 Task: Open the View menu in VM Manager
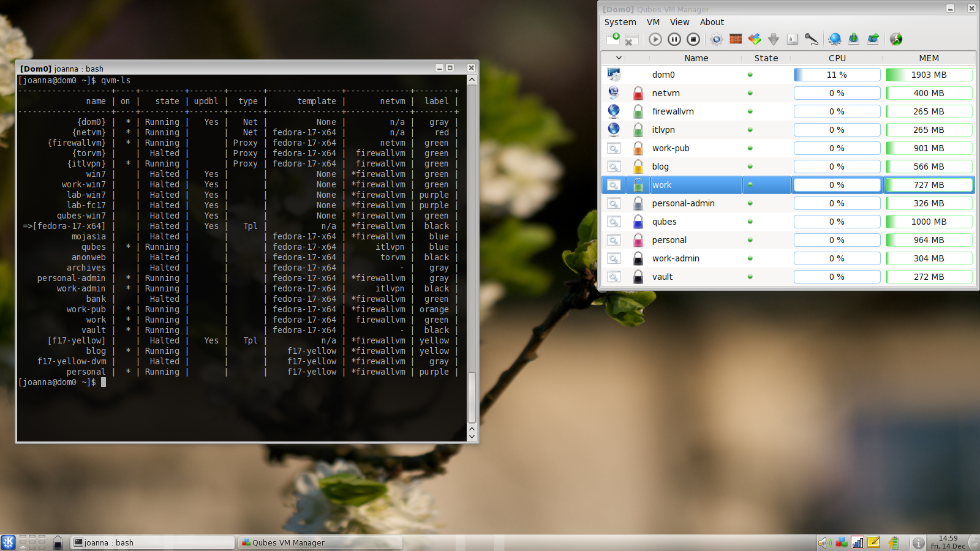[679, 22]
